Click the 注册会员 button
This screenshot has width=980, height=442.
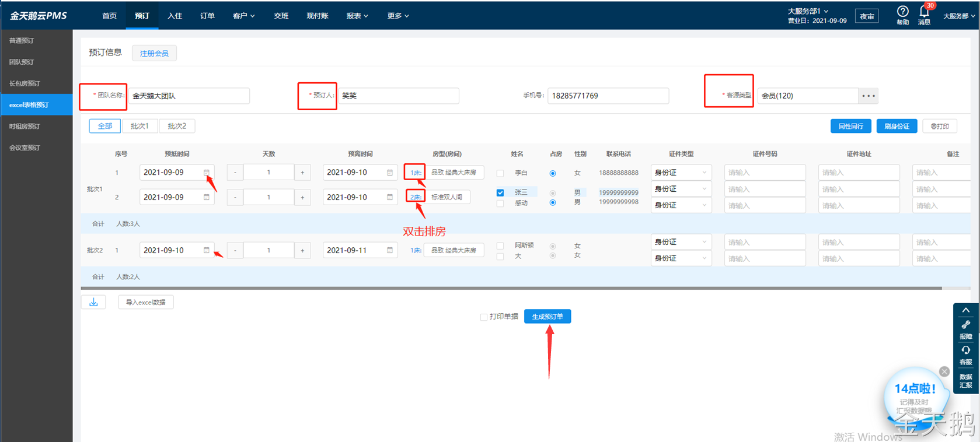pos(154,53)
